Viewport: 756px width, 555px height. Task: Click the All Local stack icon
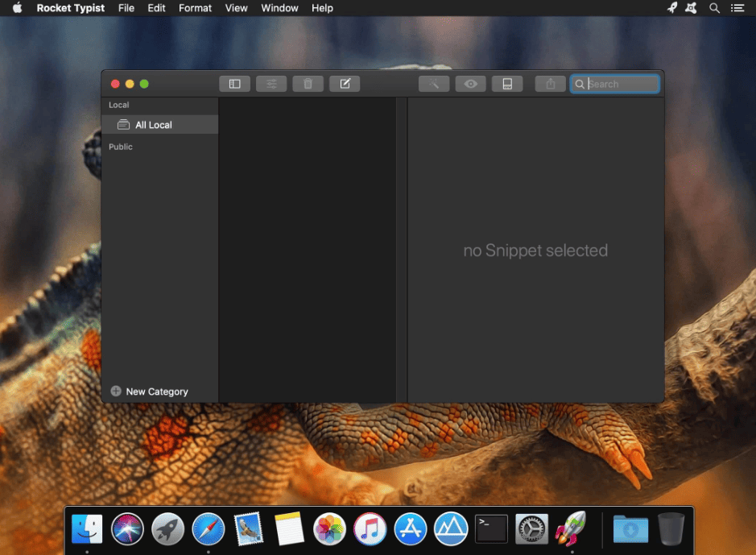click(123, 125)
